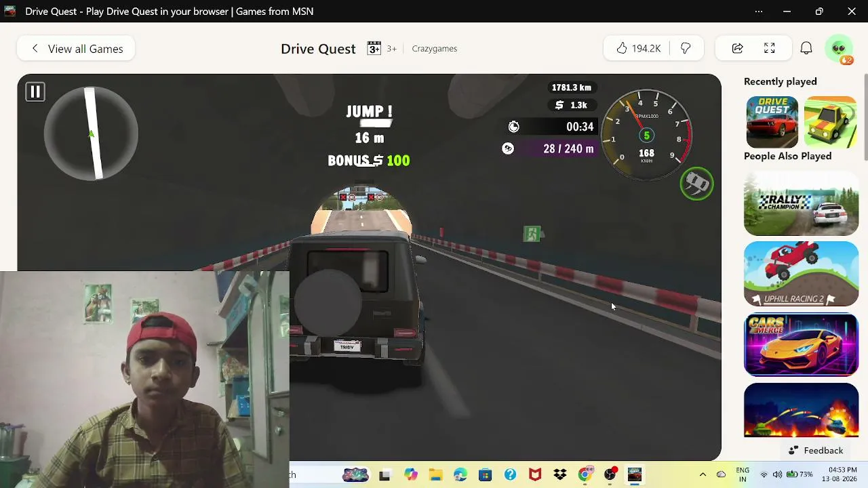
Task: Open McAfee from the taskbar
Action: pyautogui.click(x=535, y=475)
